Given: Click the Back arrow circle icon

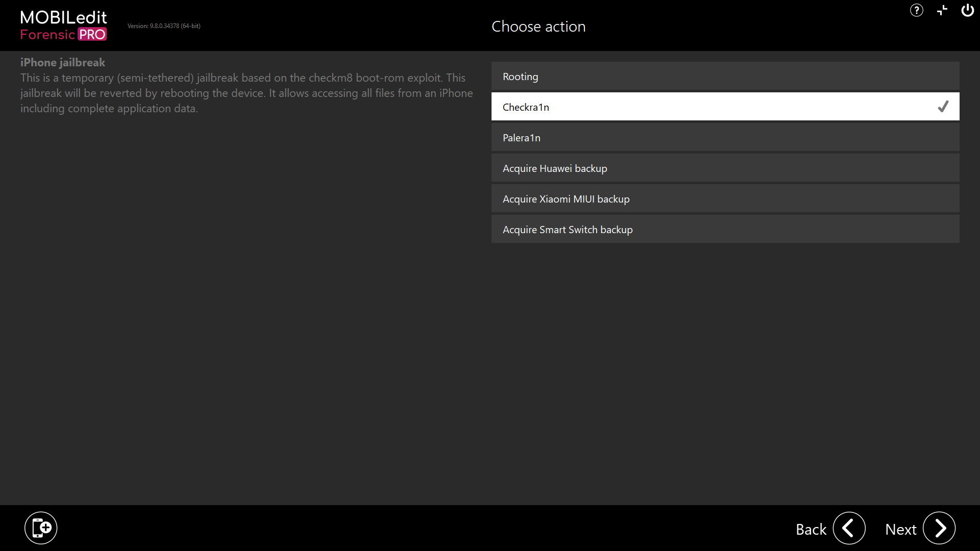Looking at the screenshot, I should [849, 528].
